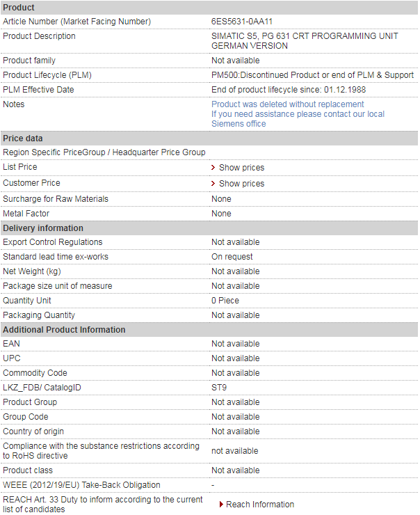Click the red triangle before Reach Information
Image resolution: width=420 pixels, height=515 pixels.
[221, 505]
